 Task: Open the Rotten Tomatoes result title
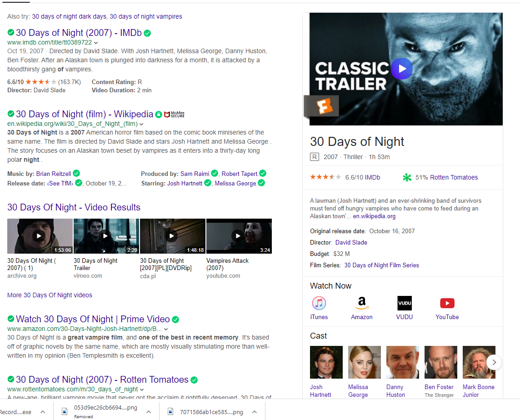click(102, 380)
